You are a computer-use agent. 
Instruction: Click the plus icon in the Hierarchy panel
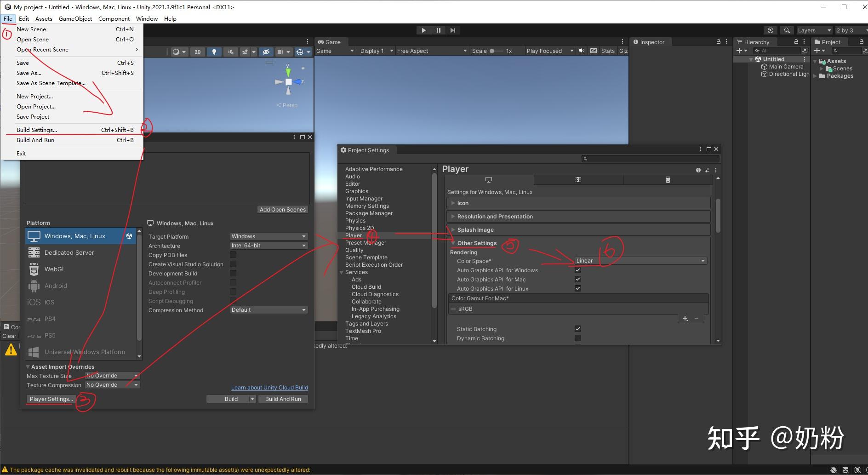tap(739, 51)
